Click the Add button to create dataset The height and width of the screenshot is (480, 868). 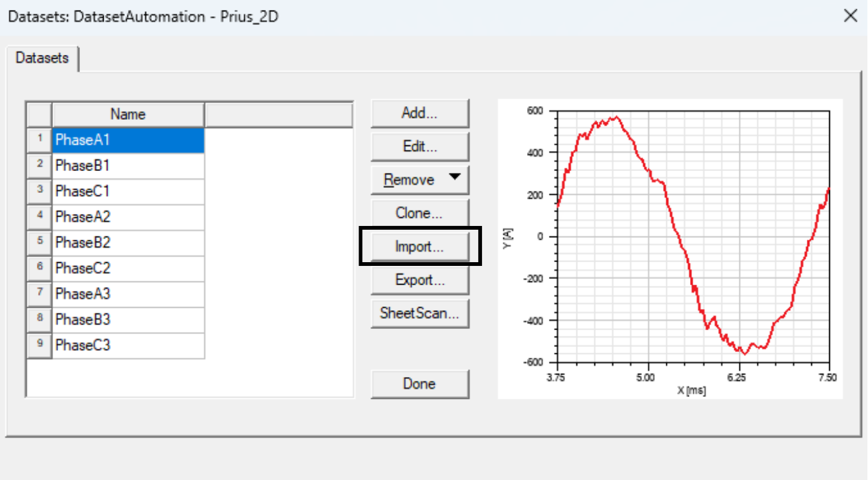point(420,113)
